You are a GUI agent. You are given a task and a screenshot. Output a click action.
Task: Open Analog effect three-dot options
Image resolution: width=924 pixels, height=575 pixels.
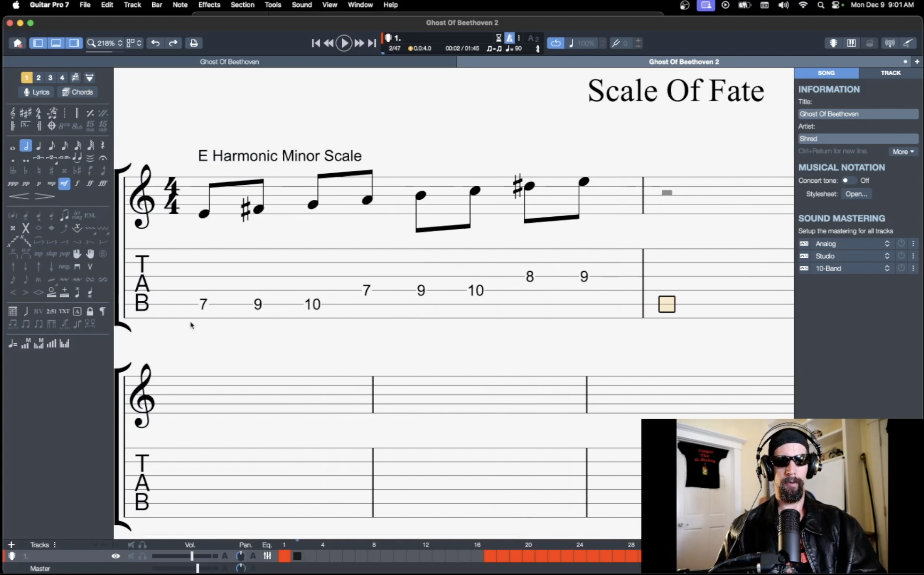[x=913, y=244]
